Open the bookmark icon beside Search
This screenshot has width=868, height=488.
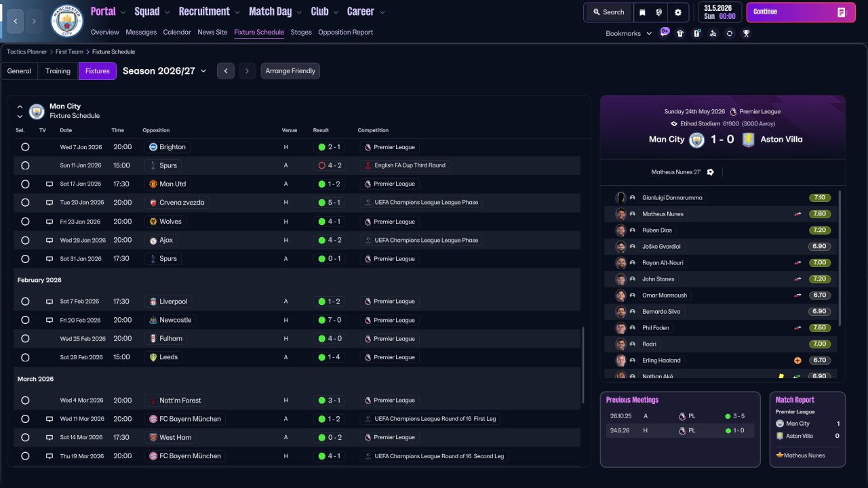tap(642, 12)
